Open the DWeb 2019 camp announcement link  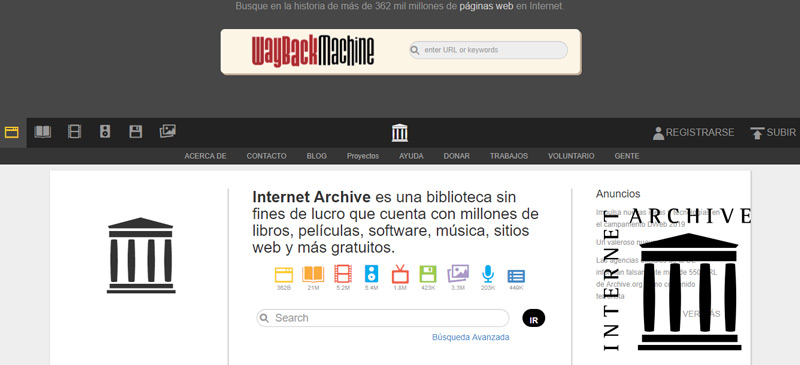658,217
